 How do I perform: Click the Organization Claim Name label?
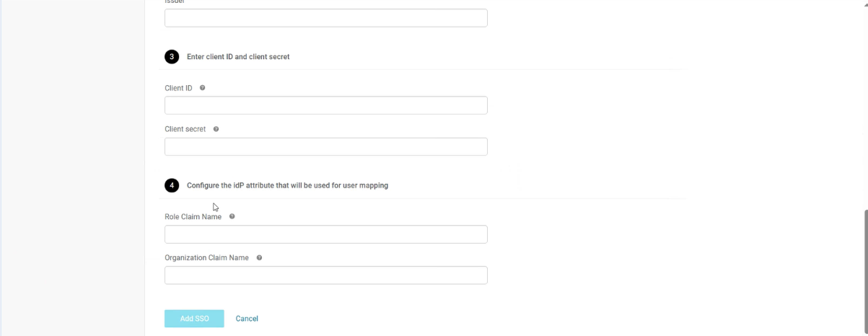pos(207,257)
